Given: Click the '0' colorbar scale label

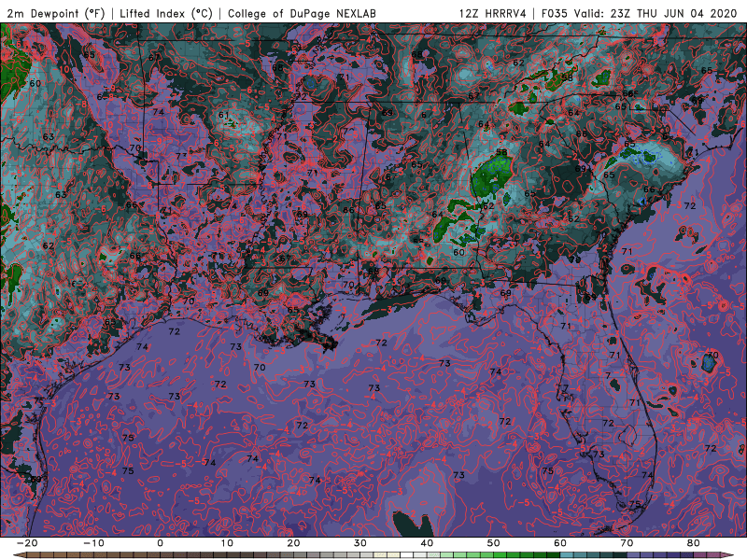Looking at the screenshot, I should (160, 543).
